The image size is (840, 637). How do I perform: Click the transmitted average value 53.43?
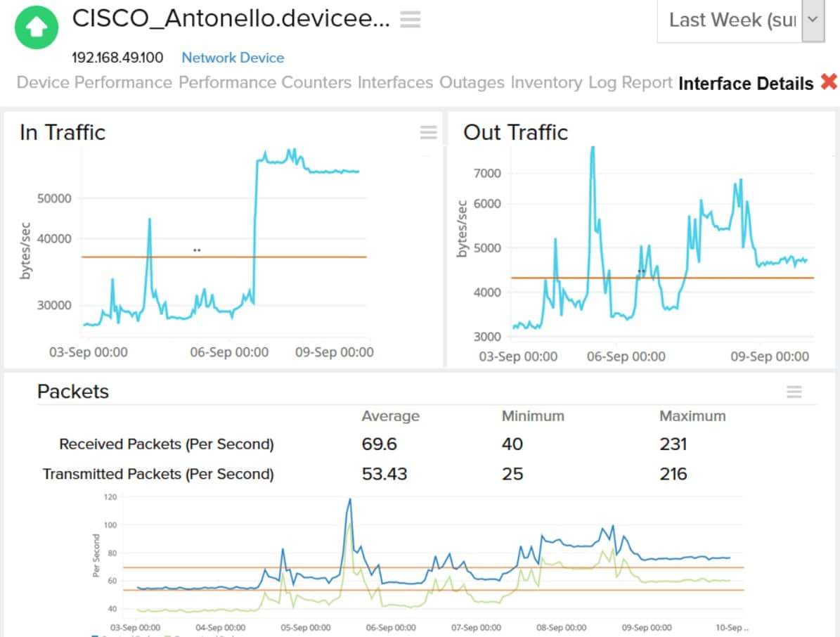385,474
